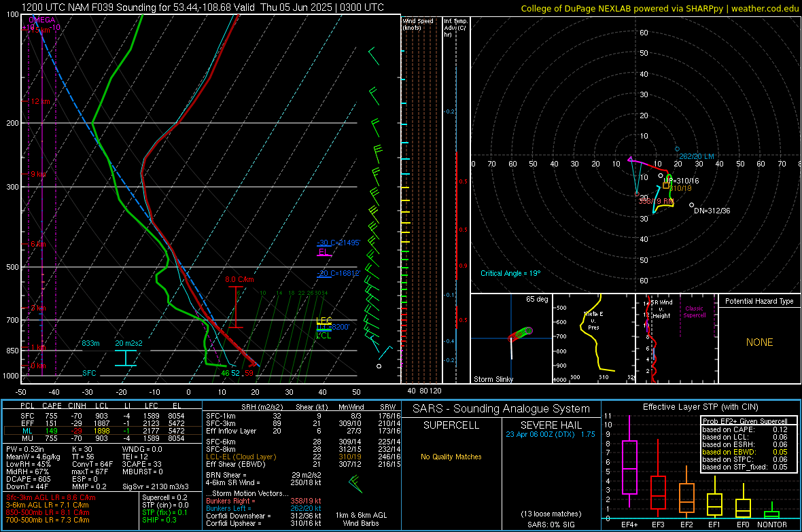Click the Eff Shear (EBWD) row

point(303,465)
